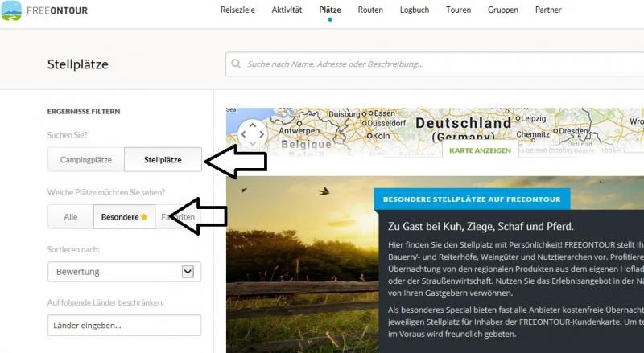The width and height of the screenshot is (644, 353).
Task: Click the search field for name or address
Action: [435, 64]
